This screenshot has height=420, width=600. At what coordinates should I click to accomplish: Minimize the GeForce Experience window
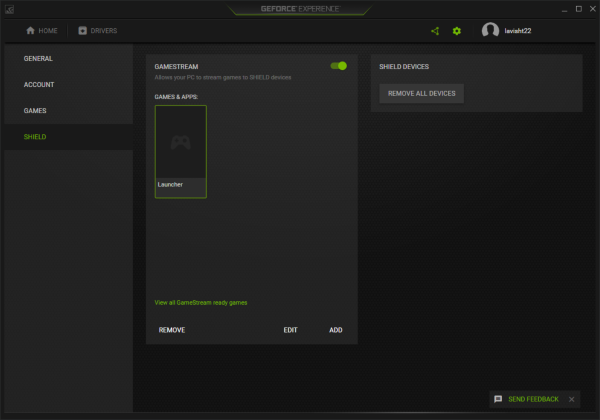(x=564, y=10)
